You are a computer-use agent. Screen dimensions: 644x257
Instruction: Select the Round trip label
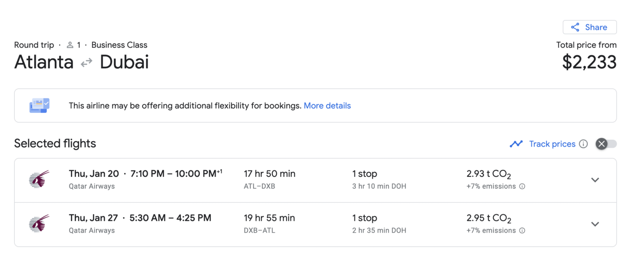34,45
